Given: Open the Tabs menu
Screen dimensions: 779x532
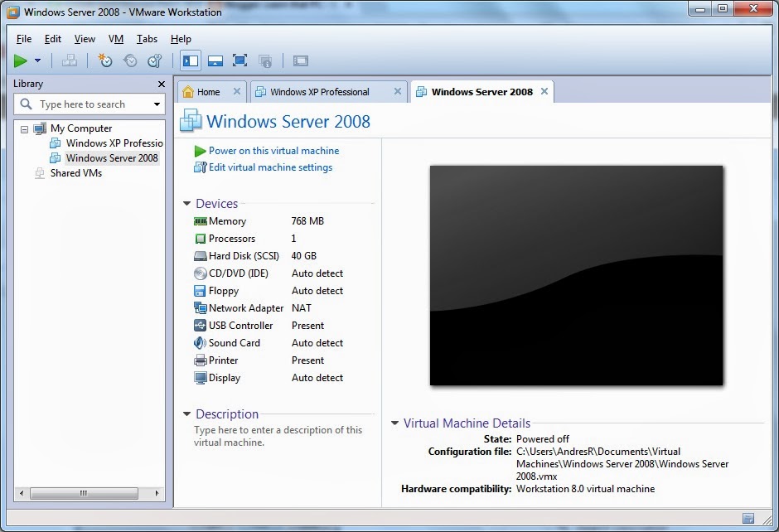Looking at the screenshot, I should (147, 39).
